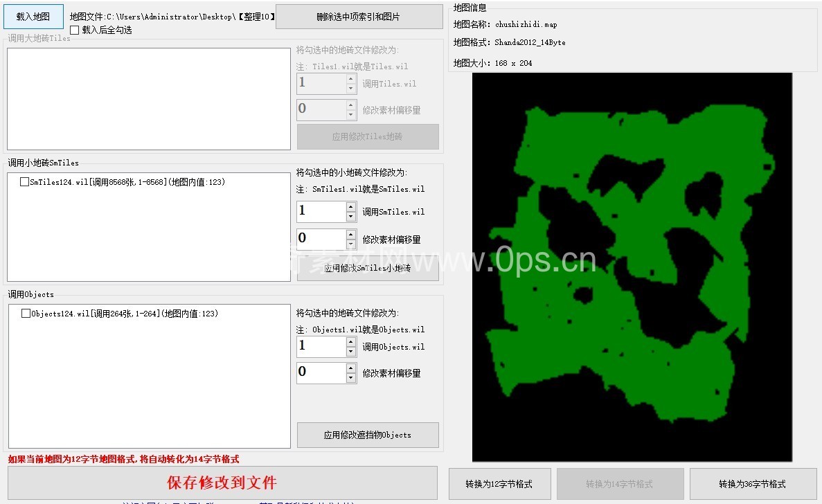This screenshot has width=822, height=504.
Task: Decrease the 调用SmTiles.wil spinner value
Action: pyautogui.click(x=351, y=217)
